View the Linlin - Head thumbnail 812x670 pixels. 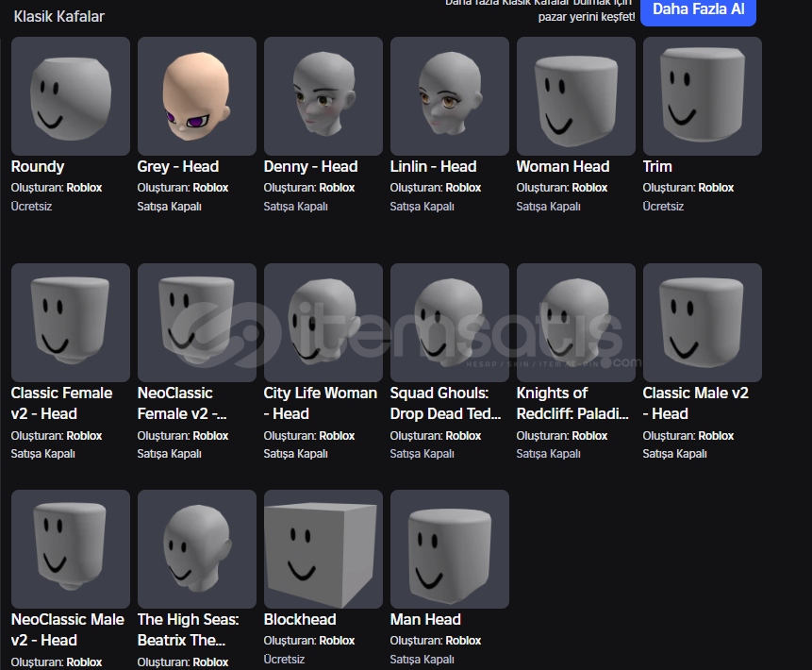pyautogui.click(x=450, y=96)
